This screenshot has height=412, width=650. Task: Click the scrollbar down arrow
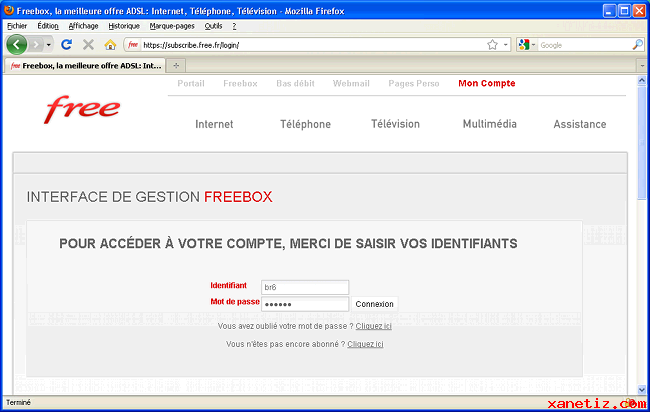642,390
